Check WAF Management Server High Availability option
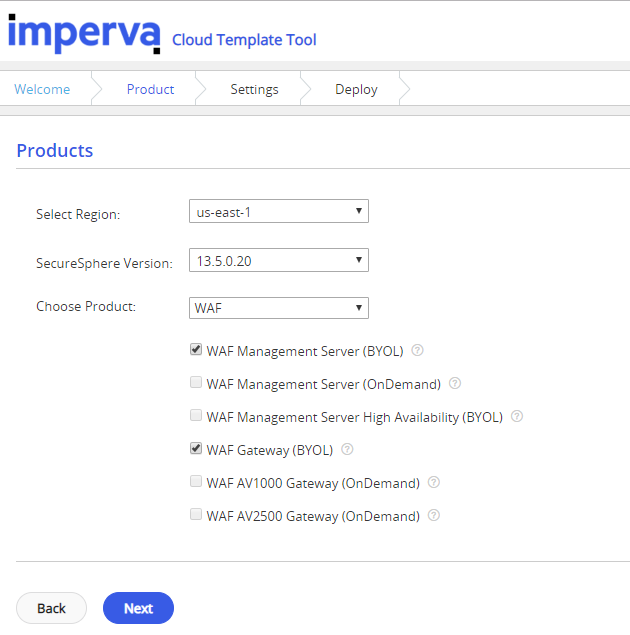 196,415
